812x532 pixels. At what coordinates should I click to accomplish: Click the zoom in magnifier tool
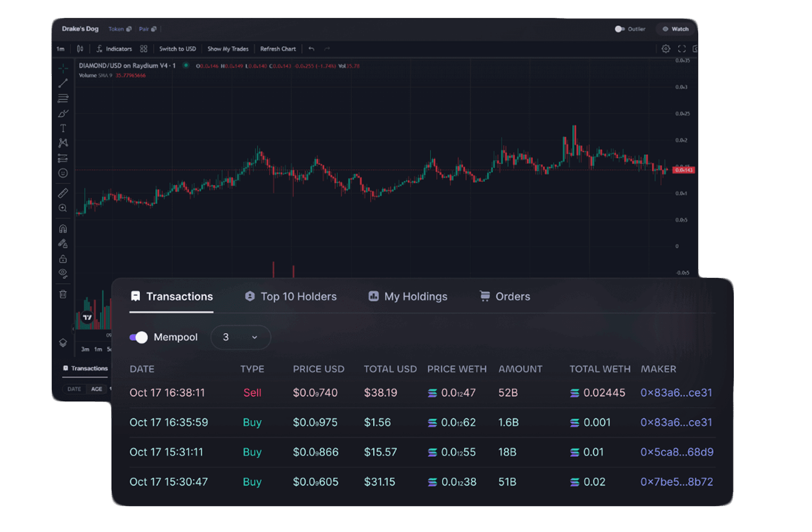tap(63, 208)
